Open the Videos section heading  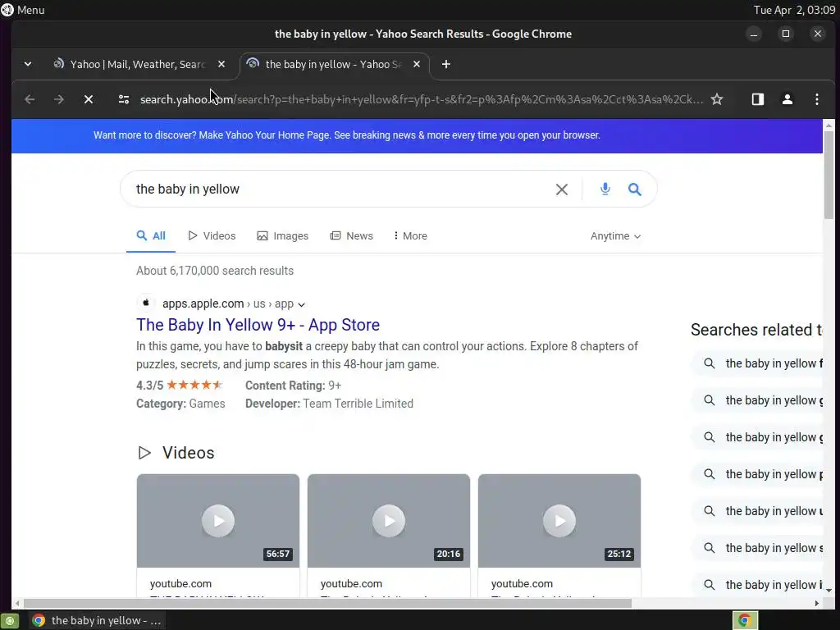(188, 453)
